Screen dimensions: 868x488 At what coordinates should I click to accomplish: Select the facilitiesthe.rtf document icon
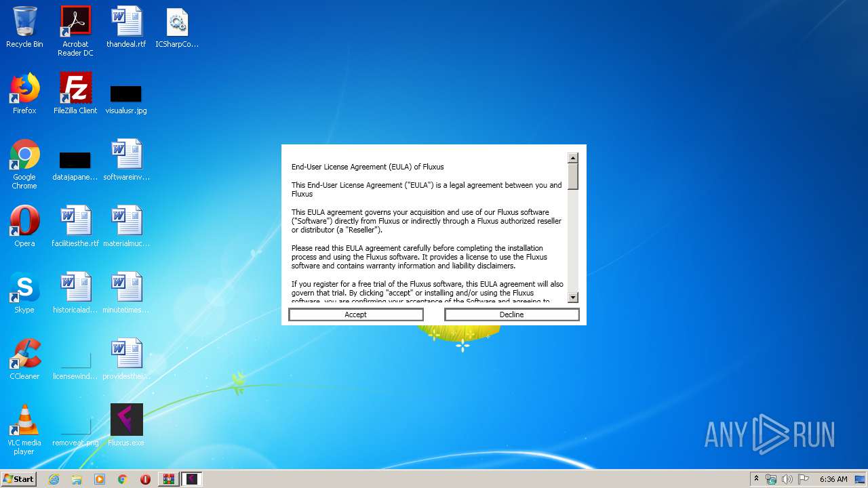click(75, 227)
